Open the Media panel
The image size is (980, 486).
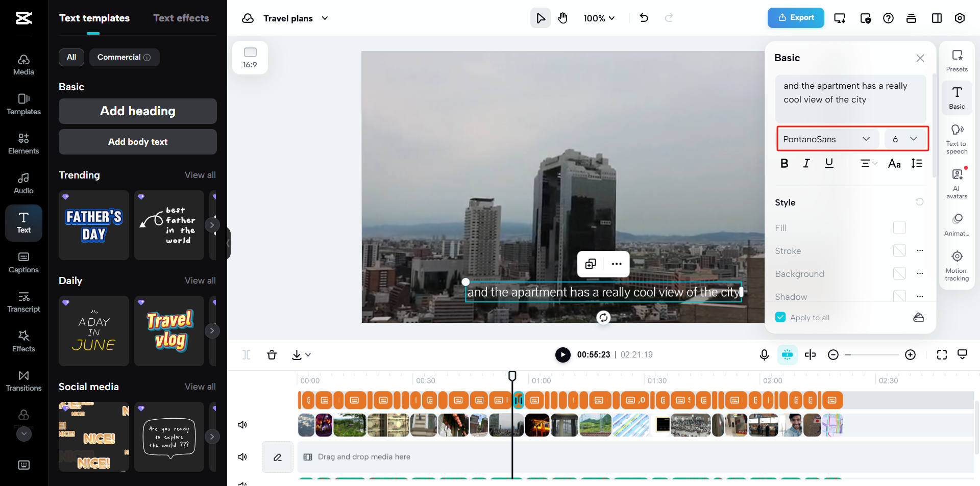pyautogui.click(x=23, y=65)
